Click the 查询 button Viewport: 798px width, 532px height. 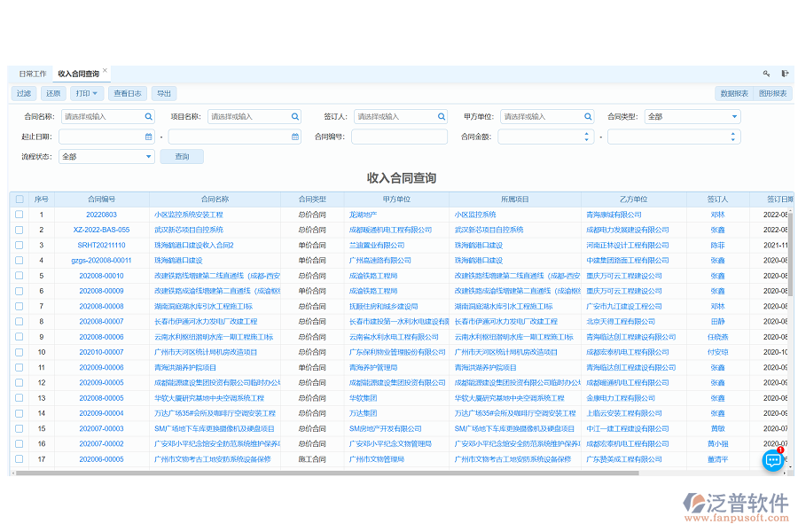pyautogui.click(x=181, y=156)
